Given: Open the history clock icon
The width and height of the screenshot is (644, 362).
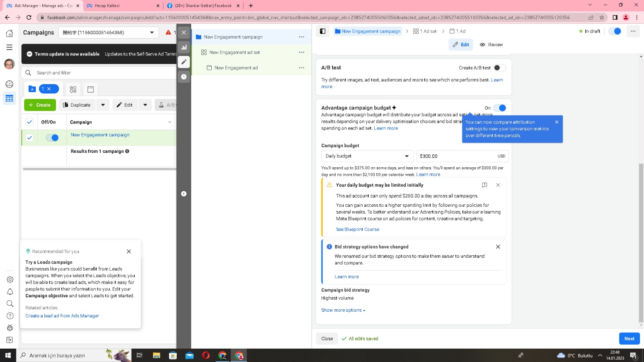Looking at the screenshot, I should pos(184,76).
